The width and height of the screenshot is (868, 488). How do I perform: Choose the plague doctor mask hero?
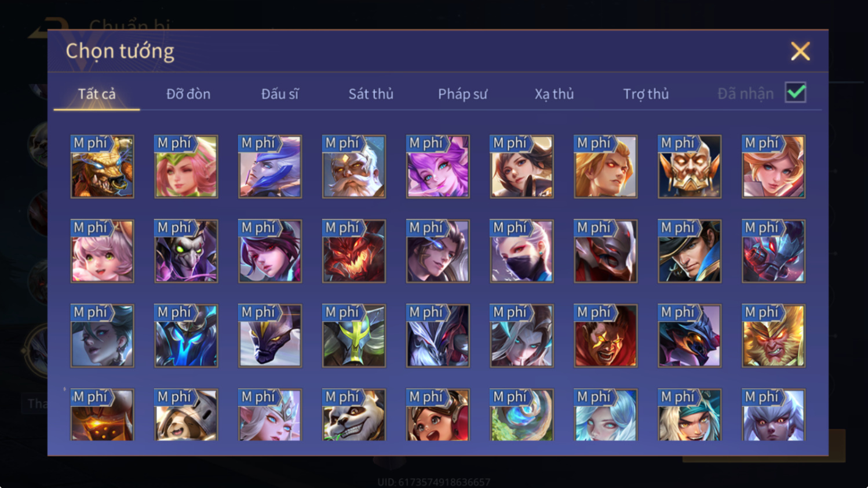click(186, 251)
